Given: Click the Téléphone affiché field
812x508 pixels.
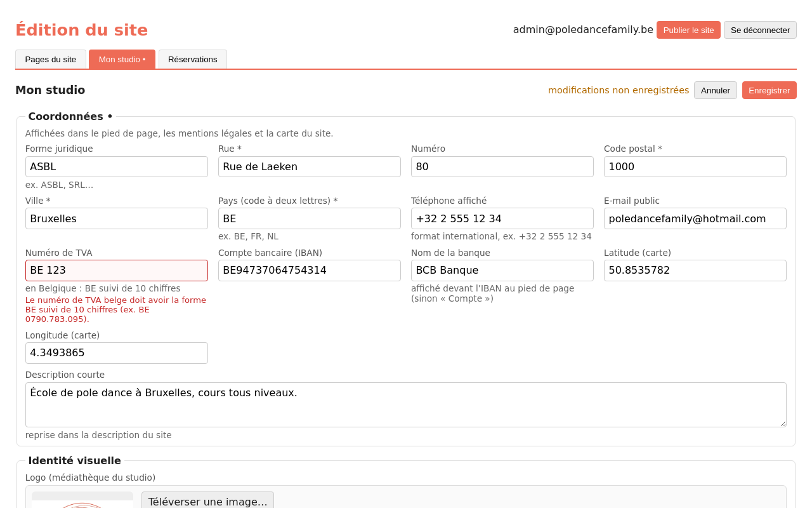Looking at the screenshot, I should (502, 218).
